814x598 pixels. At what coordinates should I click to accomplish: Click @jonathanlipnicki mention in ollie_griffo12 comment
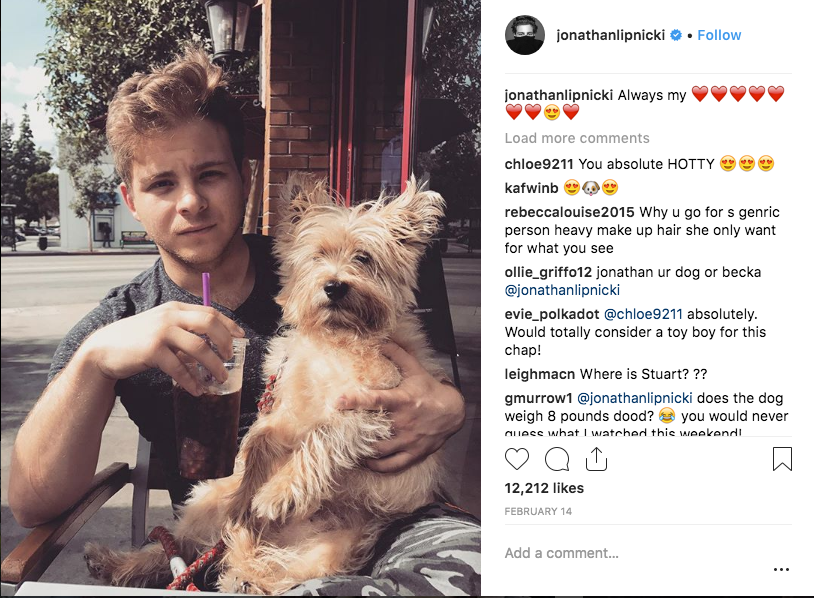(x=562, y=290)
